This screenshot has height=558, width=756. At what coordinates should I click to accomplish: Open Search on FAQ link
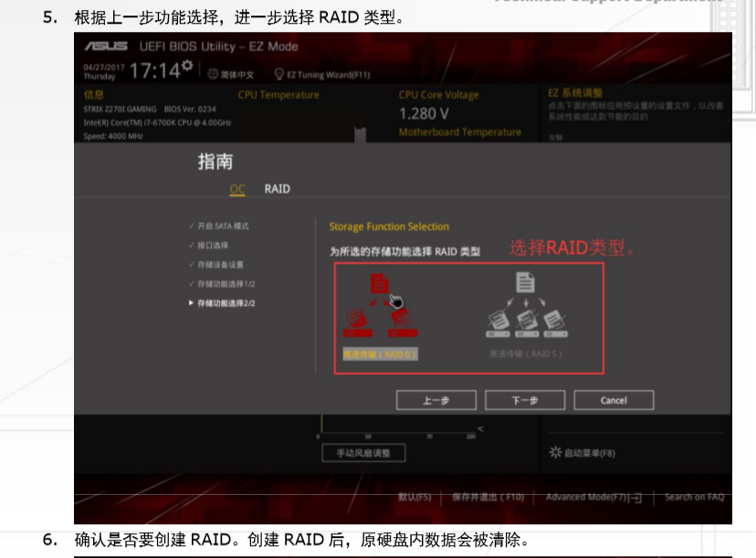coord(694,497)
